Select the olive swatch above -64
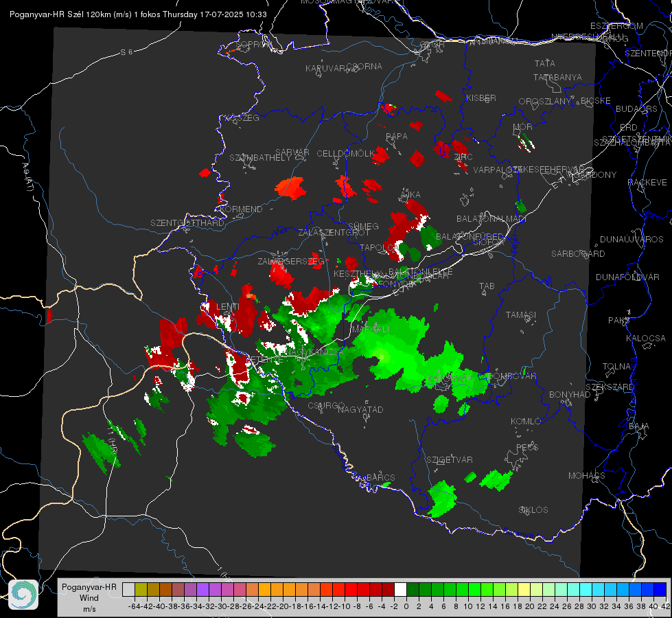Image resolution: width=672 pixels, height=618 pixels. (x=141, y=589)
